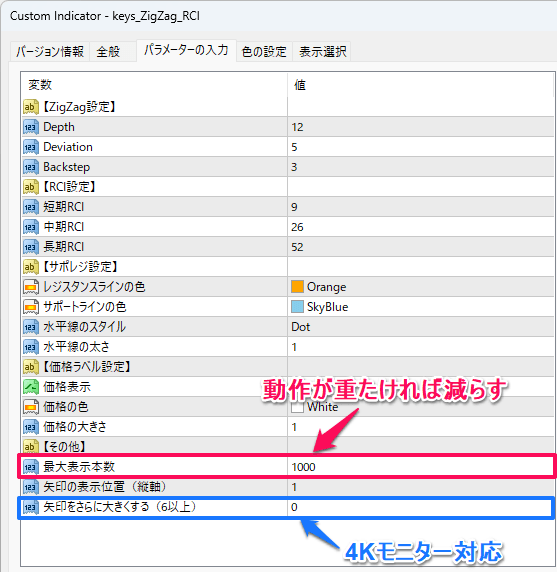Switch to the 全般 tab

[112, 51]
